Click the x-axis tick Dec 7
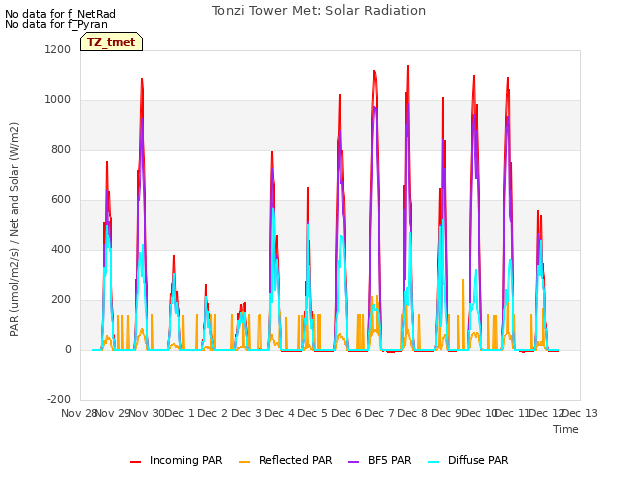 (x=379, y=413)
